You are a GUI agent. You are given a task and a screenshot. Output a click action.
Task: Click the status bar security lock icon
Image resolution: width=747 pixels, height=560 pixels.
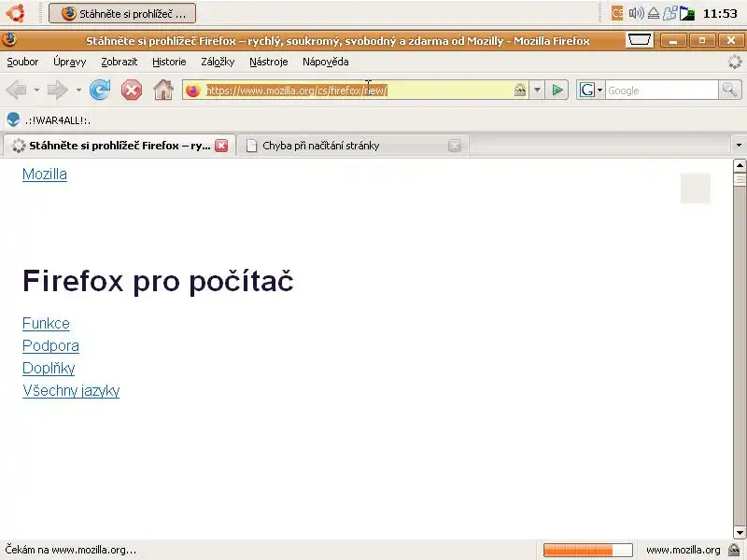pos(734,550)
